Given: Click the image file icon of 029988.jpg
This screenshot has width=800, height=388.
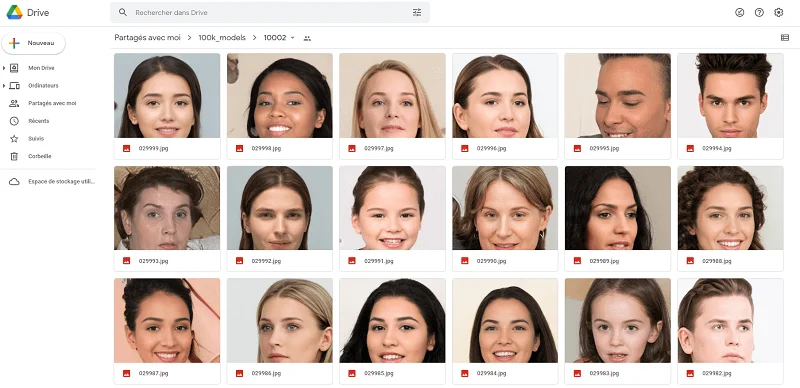Looking at the screenshot, I should (690, 260).
